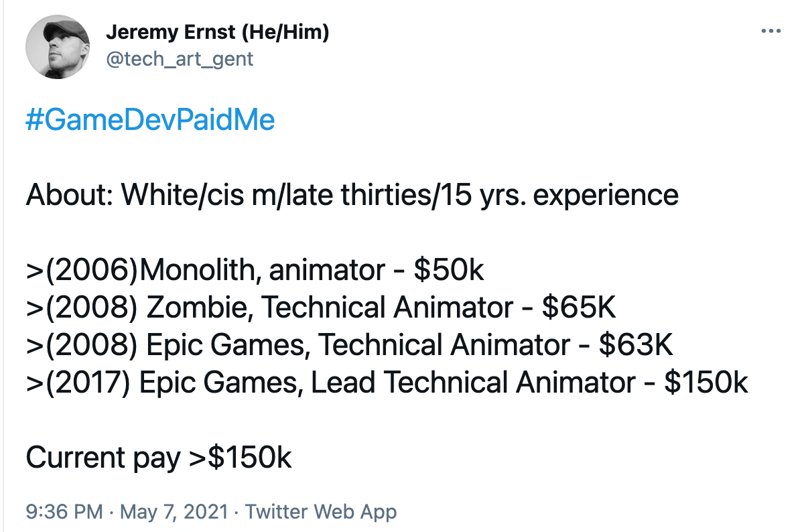
Task: Click the 9:36 PM timestamp
Action: [64, 512]
